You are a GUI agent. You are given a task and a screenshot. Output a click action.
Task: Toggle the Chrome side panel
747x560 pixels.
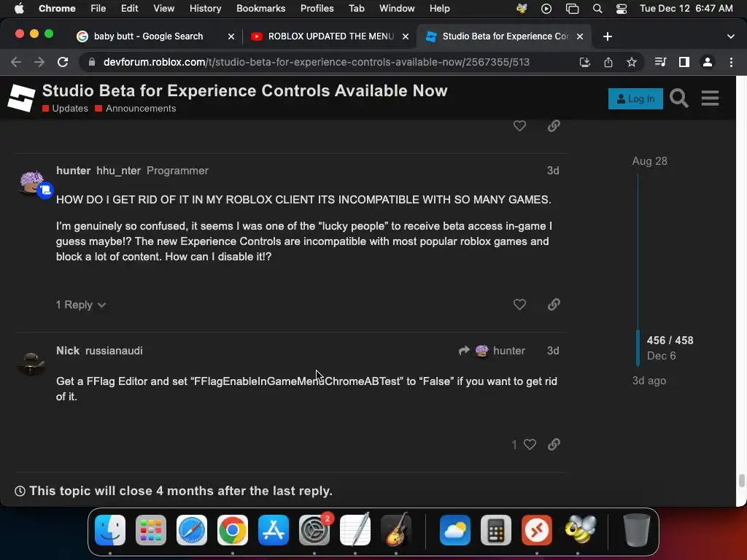click(684, 62)
